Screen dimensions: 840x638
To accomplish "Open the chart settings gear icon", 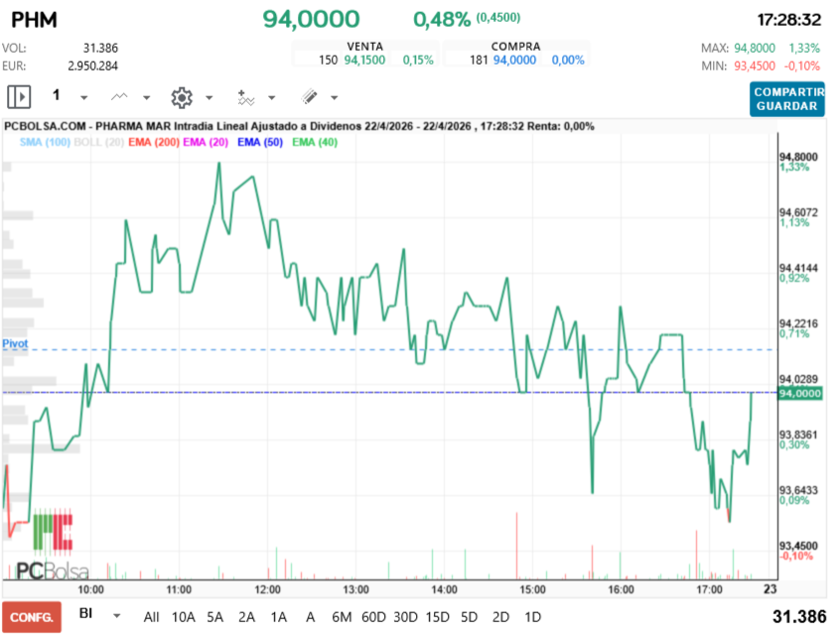I will (182, 97).
